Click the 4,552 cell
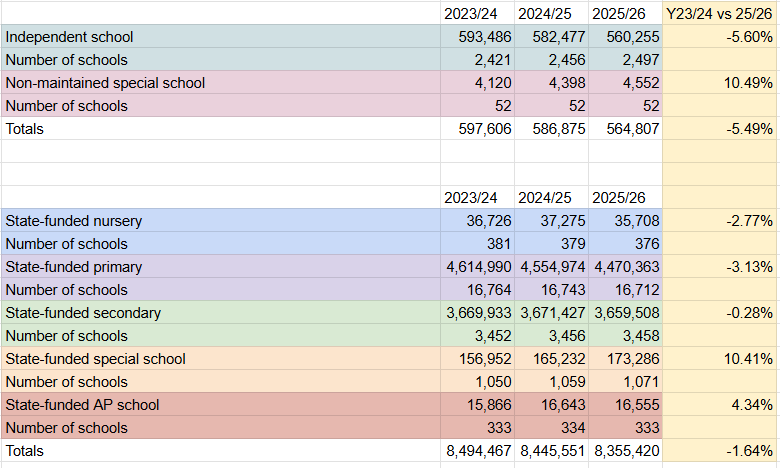The height and width of the screenshot is (468, 780). click(625, 83)
